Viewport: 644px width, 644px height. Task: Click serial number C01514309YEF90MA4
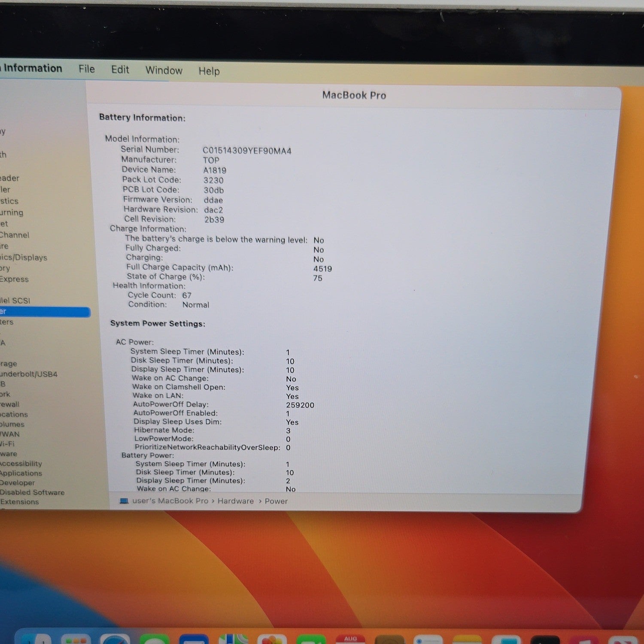[247, 151]
